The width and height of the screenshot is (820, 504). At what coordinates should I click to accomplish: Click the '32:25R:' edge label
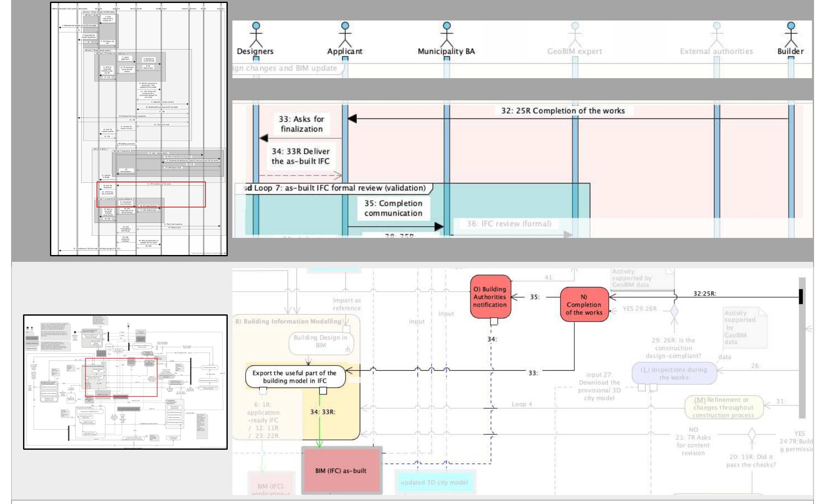[704, 293]
